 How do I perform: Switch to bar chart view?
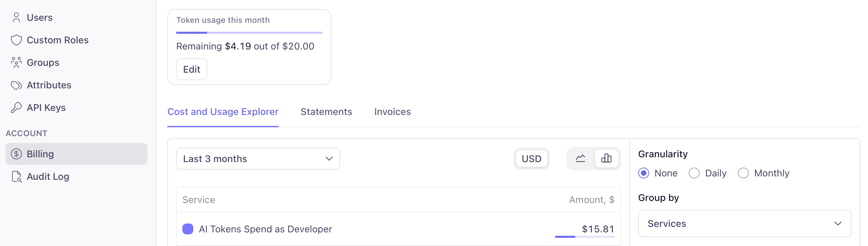(606, 158)
